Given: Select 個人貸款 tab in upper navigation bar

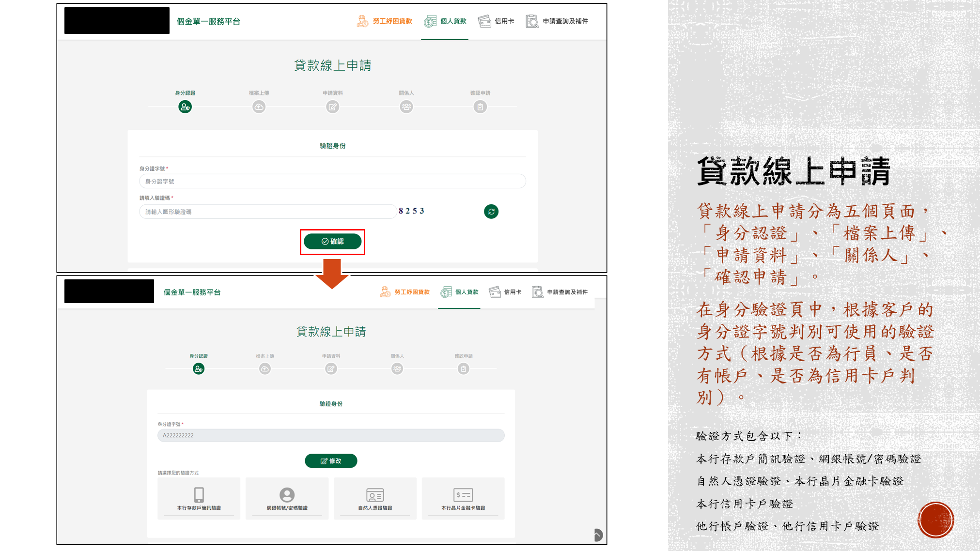Looking at the screenshot, I should pyautogui.click(x=445, y=21).
